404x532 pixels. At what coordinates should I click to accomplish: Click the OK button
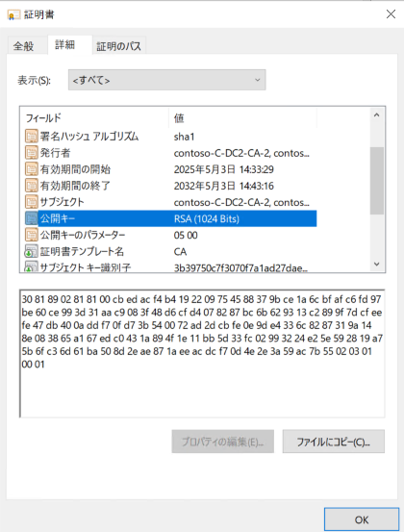tap(362, 519)
